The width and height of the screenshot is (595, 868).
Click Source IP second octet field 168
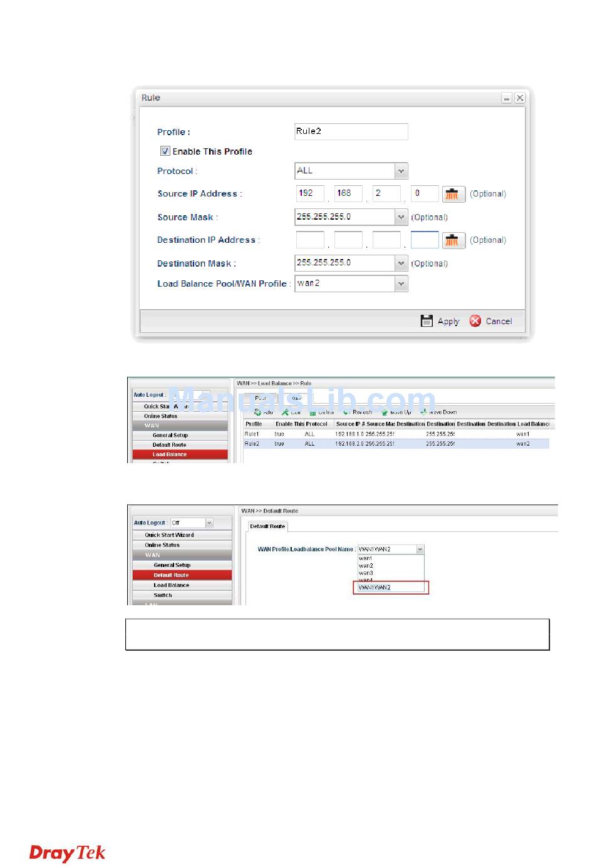pos(348,193)
